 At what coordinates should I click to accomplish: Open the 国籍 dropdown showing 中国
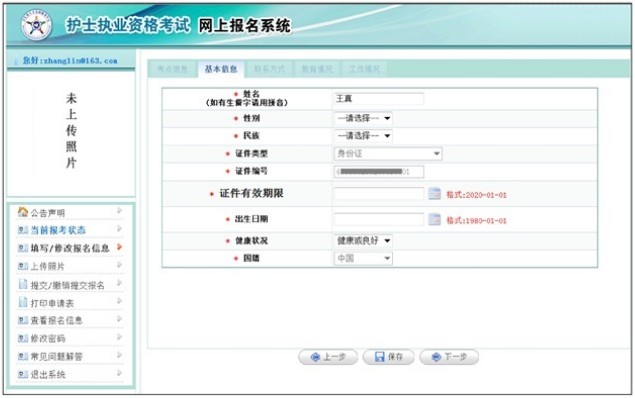(x=363, y=258)
